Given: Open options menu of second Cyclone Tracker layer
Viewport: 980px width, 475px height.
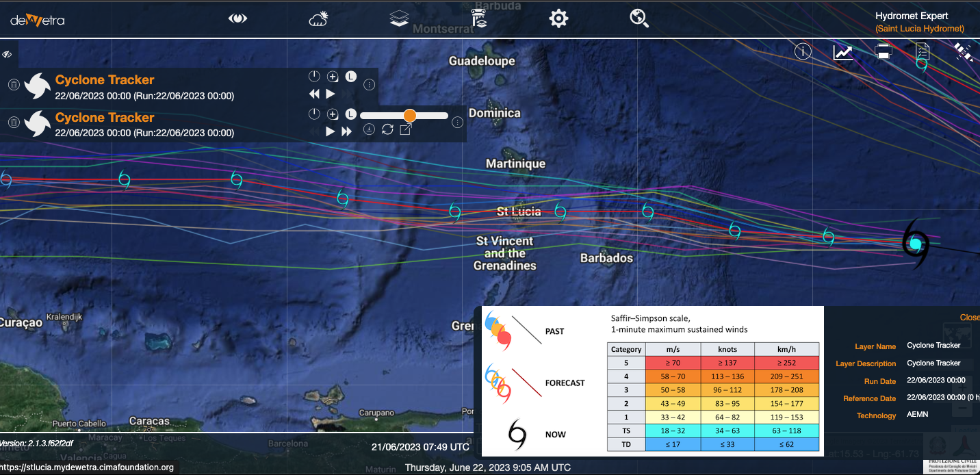Looking at the screenshot, I should 457,123.
